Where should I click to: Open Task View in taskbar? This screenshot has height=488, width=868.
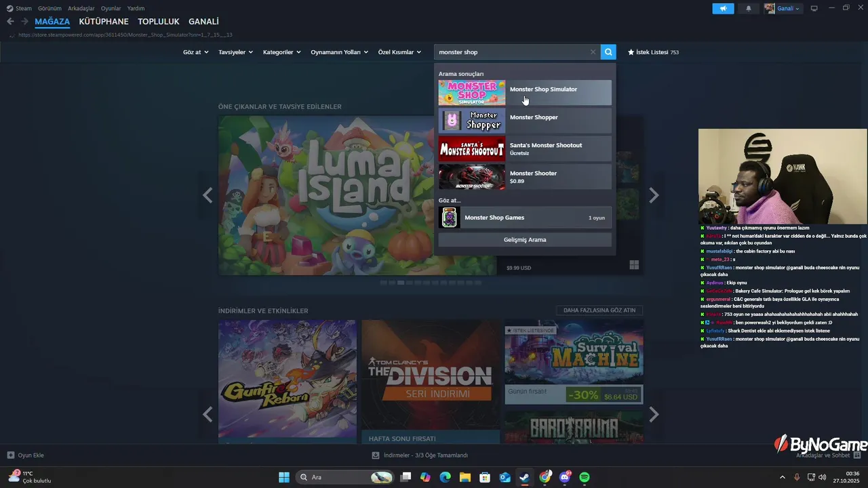pos(406,477)
